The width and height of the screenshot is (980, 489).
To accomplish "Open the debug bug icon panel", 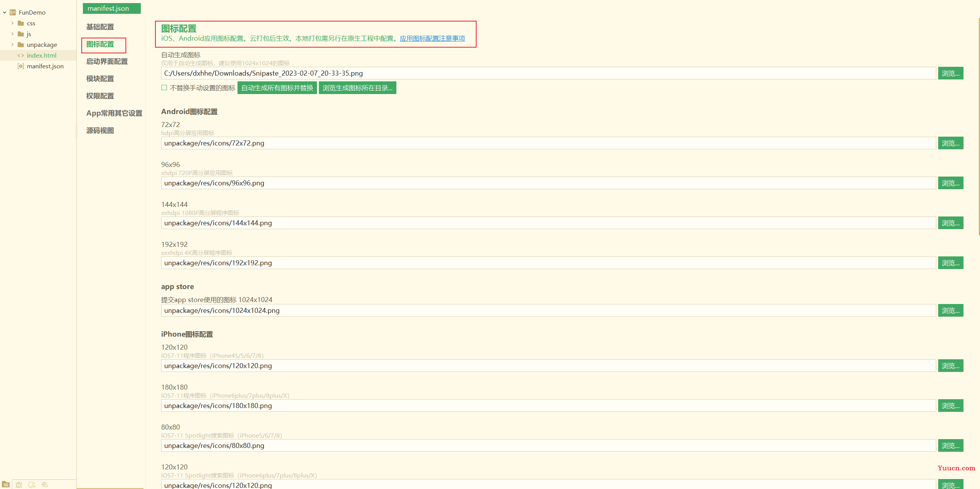I will (19, 485).
